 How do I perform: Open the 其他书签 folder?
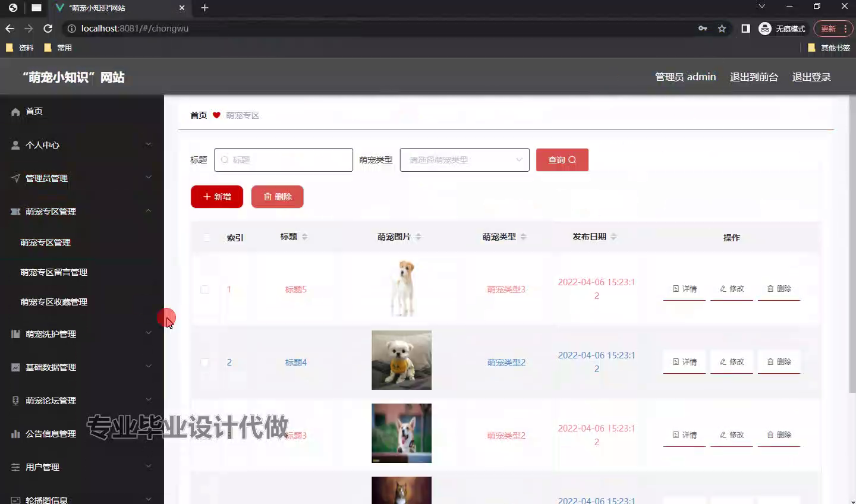[x=829, y=48]
